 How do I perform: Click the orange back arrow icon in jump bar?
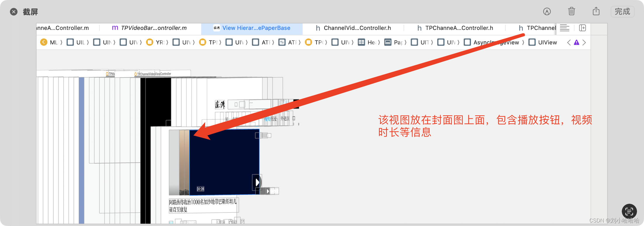coord(44,42)
